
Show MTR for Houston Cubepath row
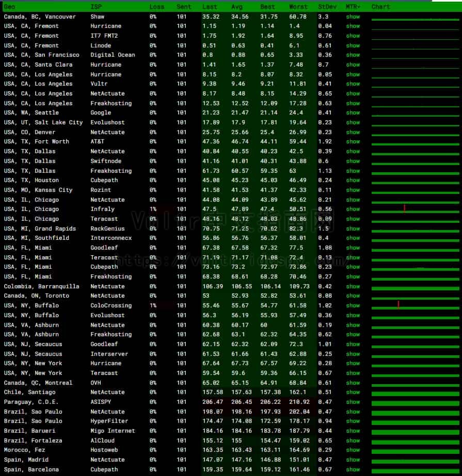[353, 180]
